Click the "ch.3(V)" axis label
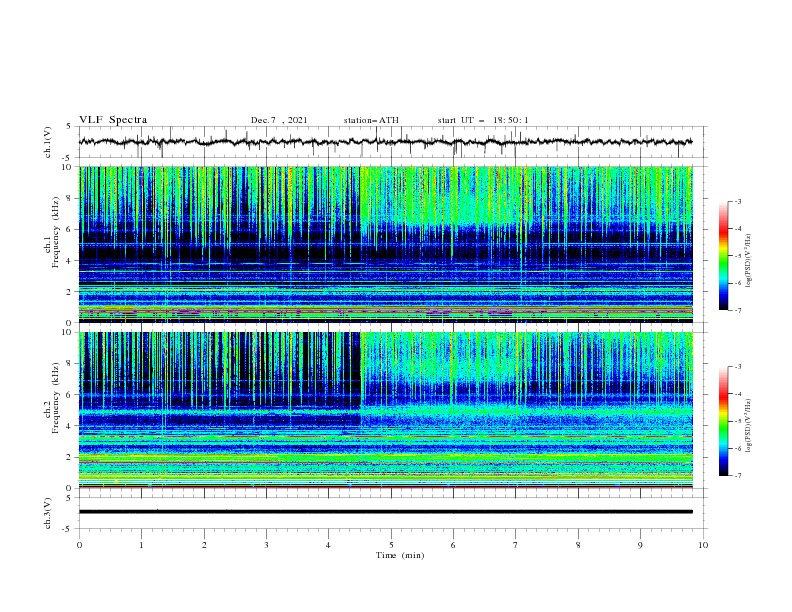 point(48,513)
